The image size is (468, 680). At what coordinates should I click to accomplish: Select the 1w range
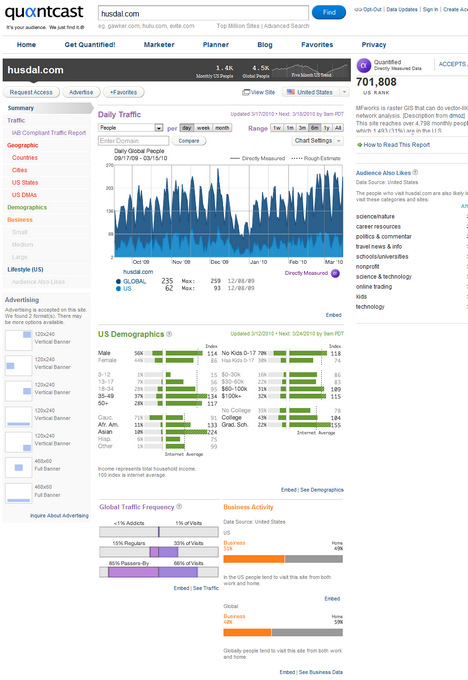click(x=277, y=128)
